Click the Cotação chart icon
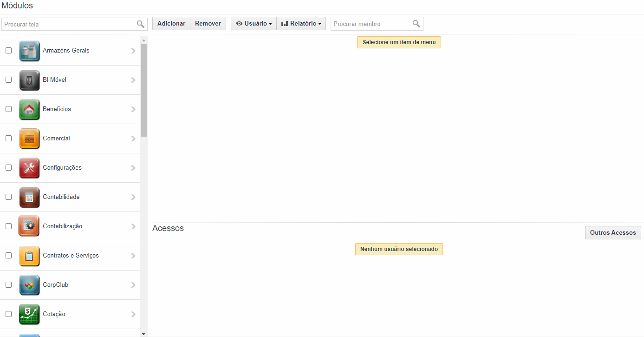The height and width of the screenshot is (337, 644). point(29,314)
